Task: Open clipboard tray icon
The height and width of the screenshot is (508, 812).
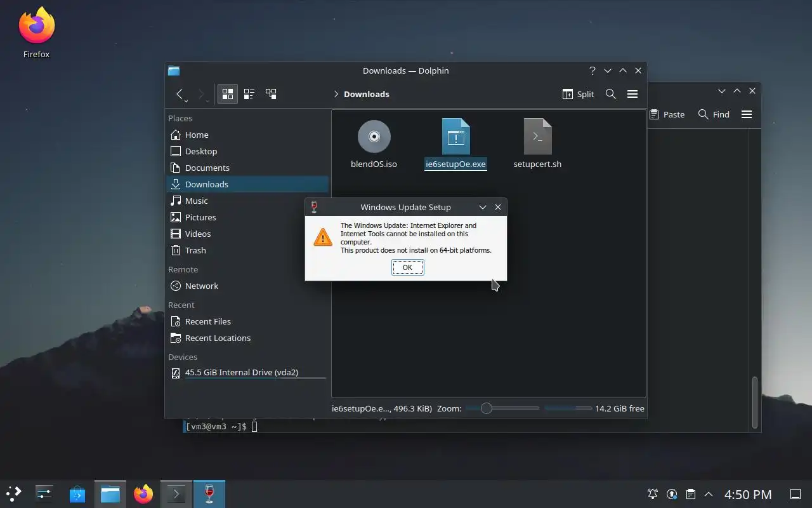Action: click(691, 494)
